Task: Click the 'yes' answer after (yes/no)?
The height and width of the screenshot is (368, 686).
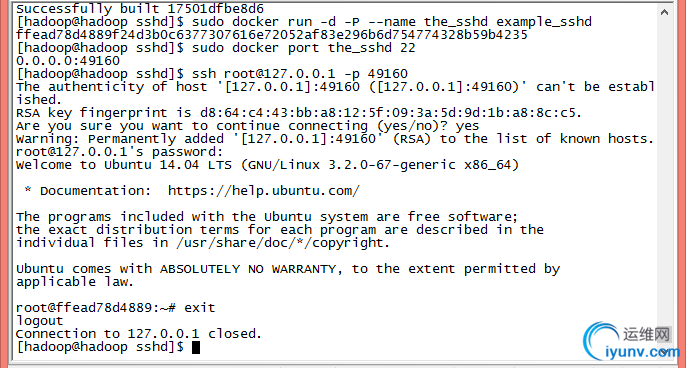Action: (x=467, y=126)
